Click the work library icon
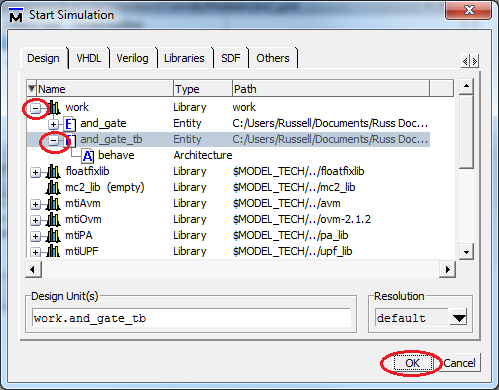499x390 pixels. (54, 107)
